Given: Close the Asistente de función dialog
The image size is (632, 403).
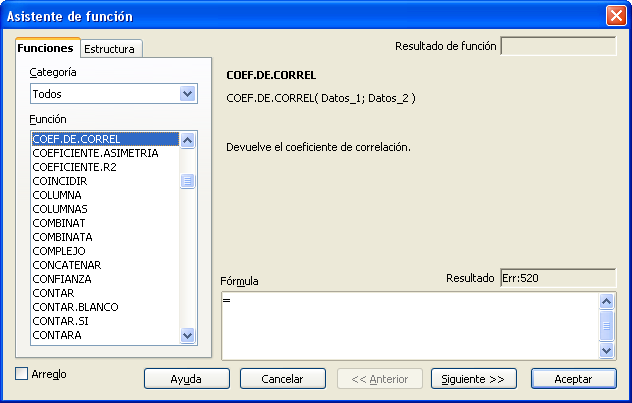Looking at the screenshot, I should coord(615,16).
